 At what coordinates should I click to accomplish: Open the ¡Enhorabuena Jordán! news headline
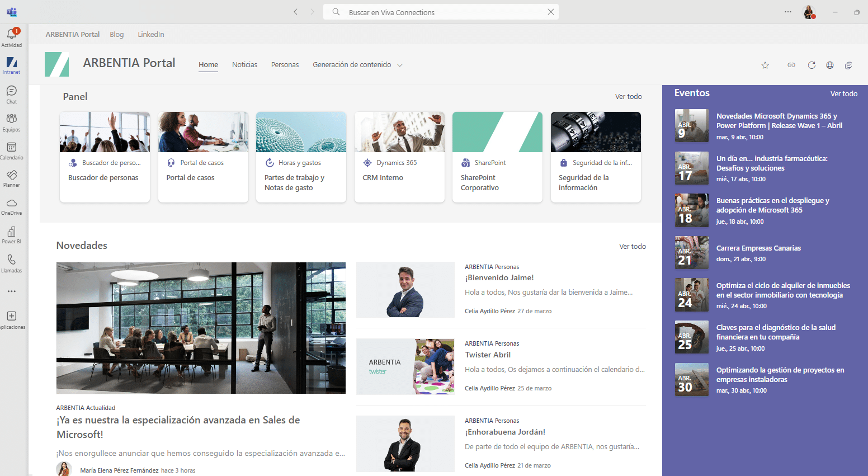tap(505, 432)
